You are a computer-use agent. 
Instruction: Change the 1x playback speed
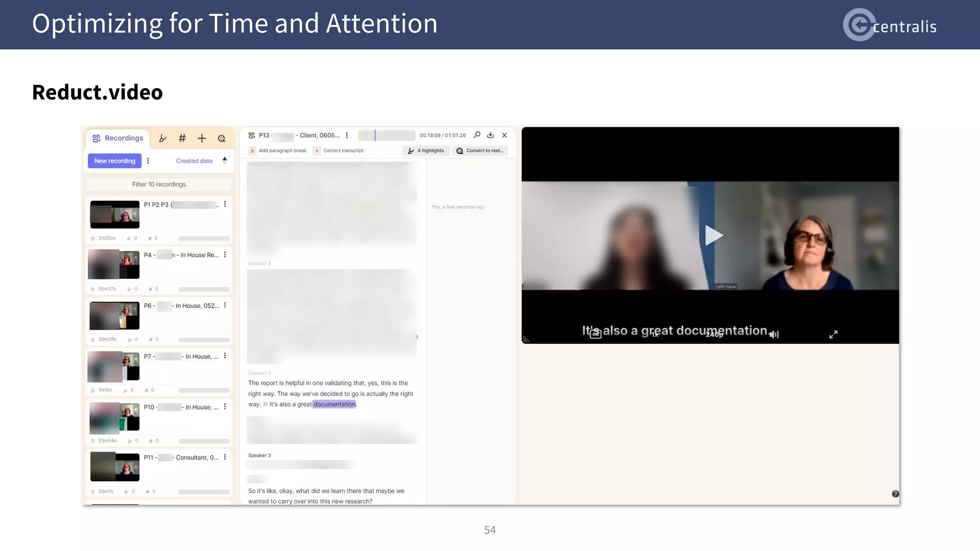(x=655, y=335)
